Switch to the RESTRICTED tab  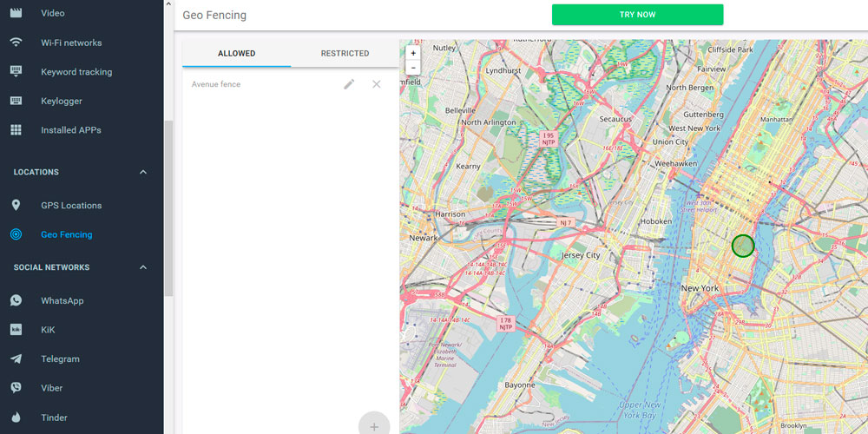point(345,54)
